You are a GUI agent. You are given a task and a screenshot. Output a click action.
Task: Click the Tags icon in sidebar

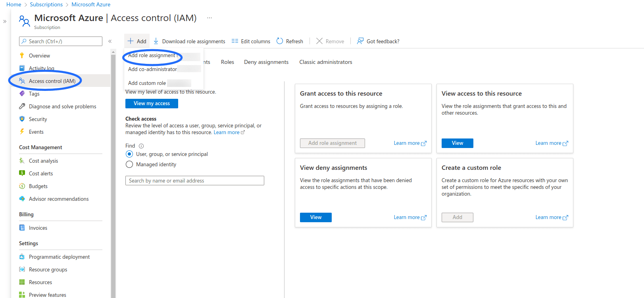pos(22,94)
